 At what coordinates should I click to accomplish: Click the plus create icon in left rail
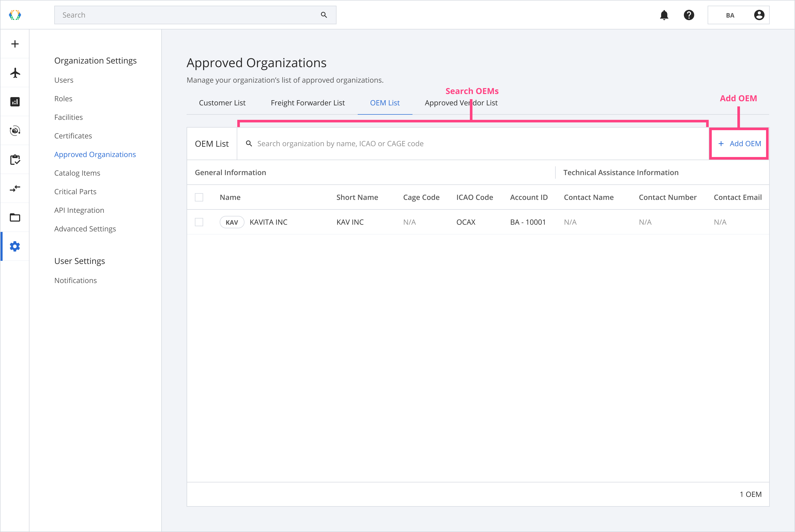coord(15,44)
